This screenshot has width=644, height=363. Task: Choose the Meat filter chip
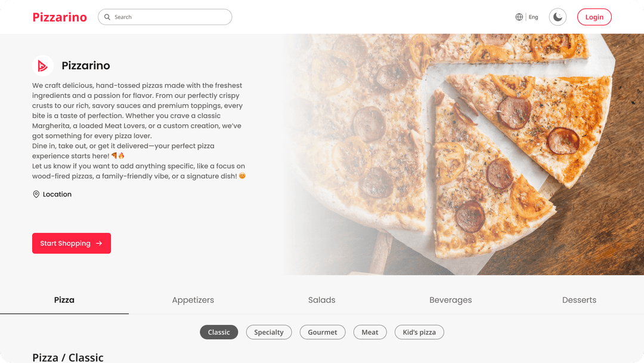pos(370,332)
